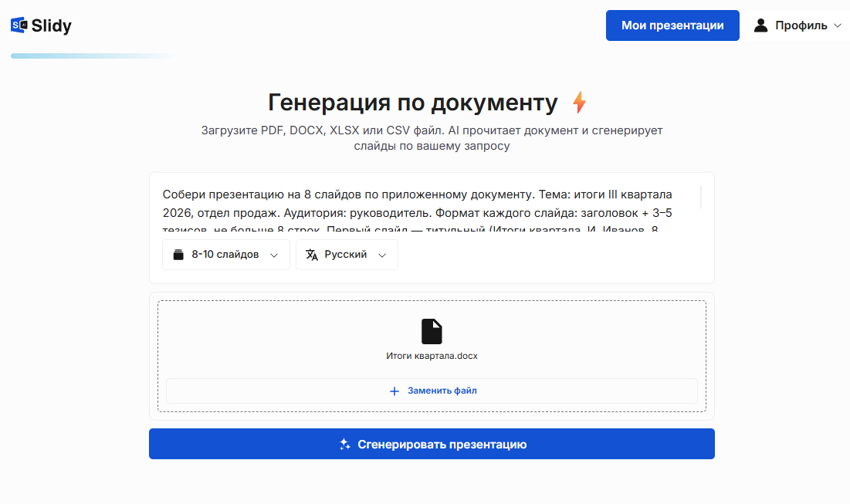Expand the Профиль dropdown chevron
Viewport: 850px width, 504px height.
pyautogui.click(x=838, y=25)
